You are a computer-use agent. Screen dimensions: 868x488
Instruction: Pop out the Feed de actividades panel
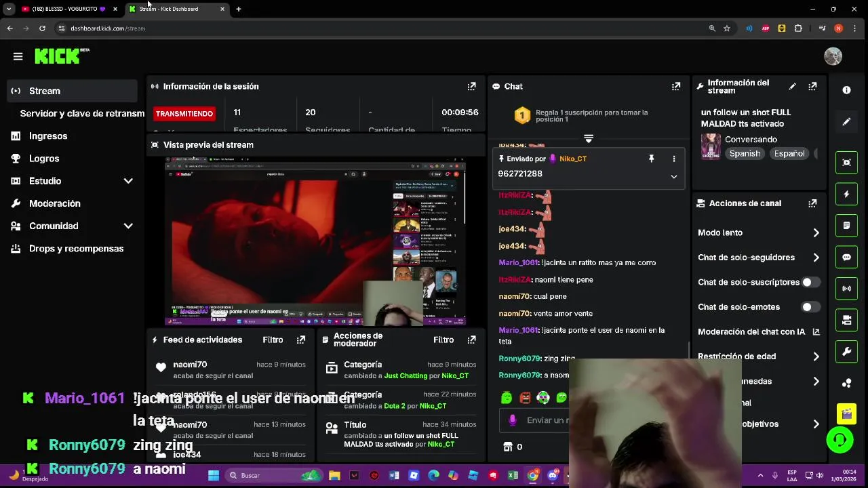tap(301, 340)
